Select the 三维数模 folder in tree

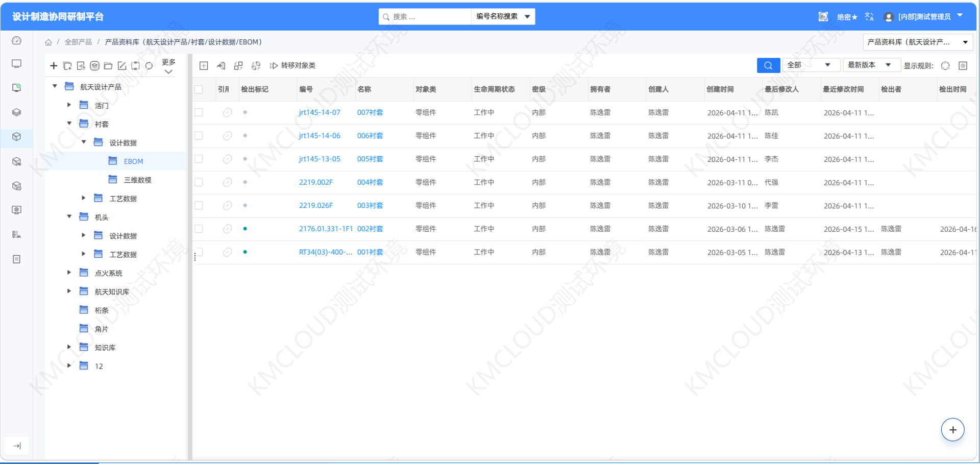pyautogui.click(x=137, y=180)
